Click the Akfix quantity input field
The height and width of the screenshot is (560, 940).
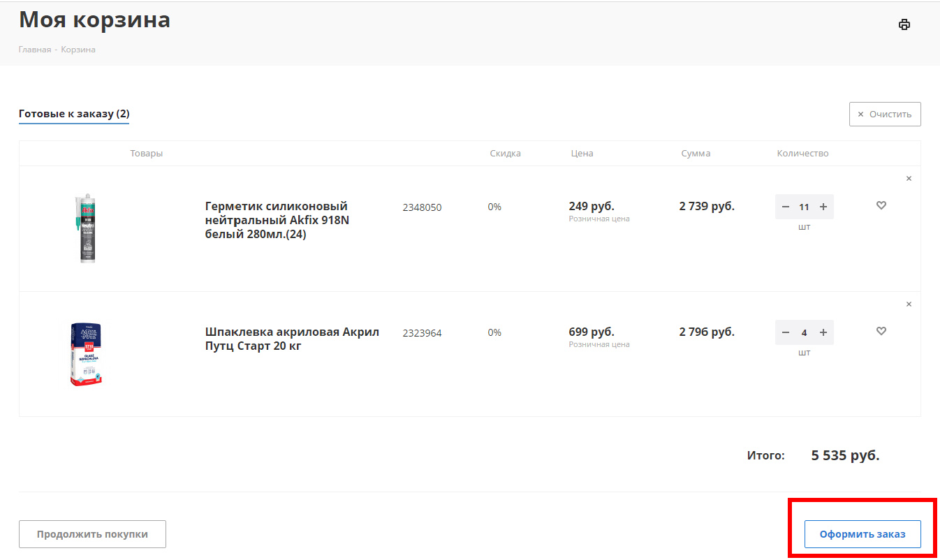(x=805, y=207)
